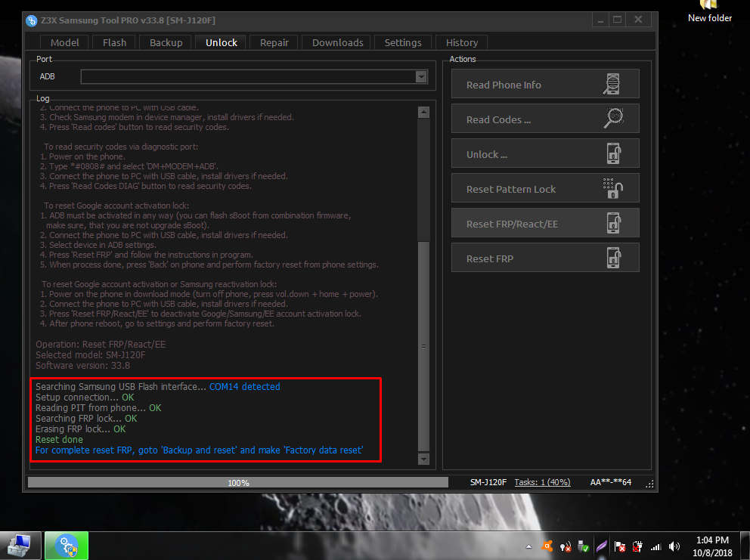
Task: Click the log scrollbar up arrow
Action: coord(423,113)
